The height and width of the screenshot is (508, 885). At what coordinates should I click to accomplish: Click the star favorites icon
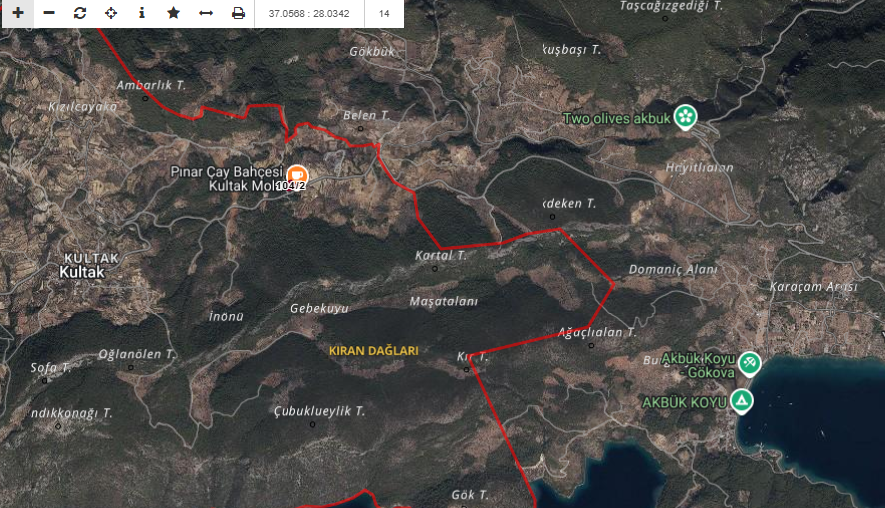(173, 13)
